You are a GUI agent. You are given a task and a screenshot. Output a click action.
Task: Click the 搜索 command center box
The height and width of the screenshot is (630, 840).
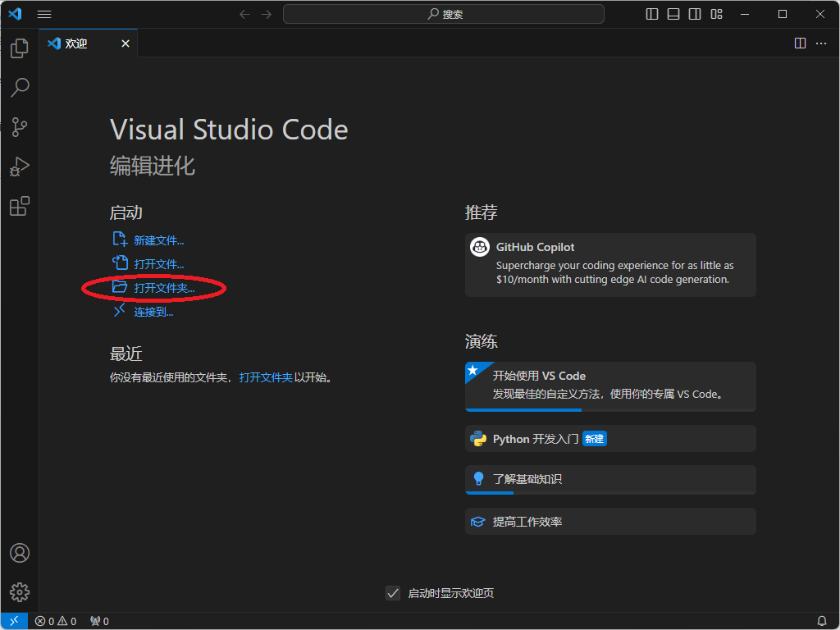point(444,15)
